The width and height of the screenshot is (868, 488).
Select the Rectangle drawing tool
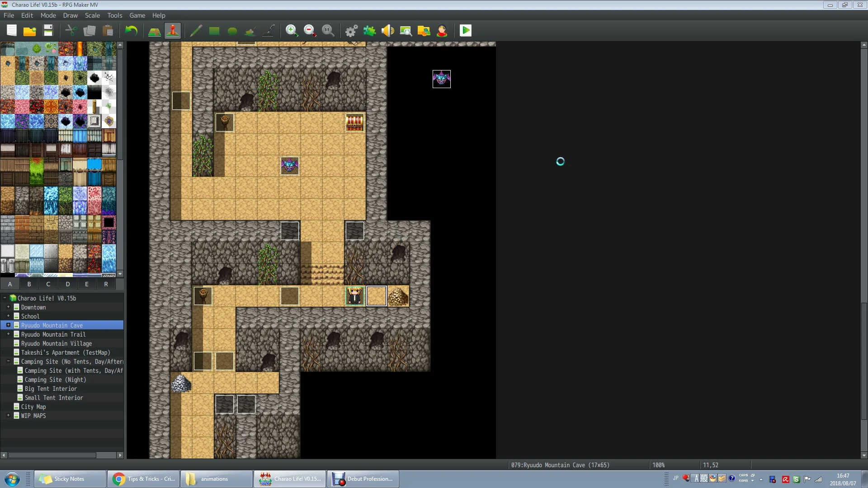coord(214,31)
